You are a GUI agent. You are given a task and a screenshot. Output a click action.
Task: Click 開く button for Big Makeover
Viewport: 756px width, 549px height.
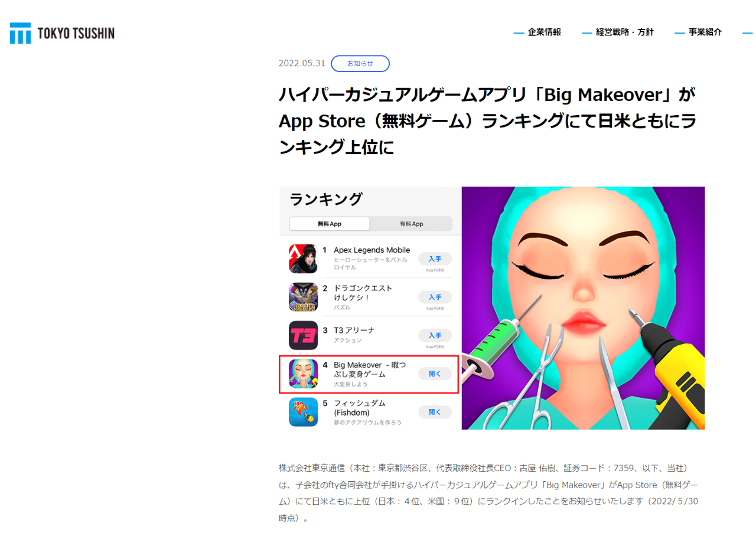click(x=435, y=374)
